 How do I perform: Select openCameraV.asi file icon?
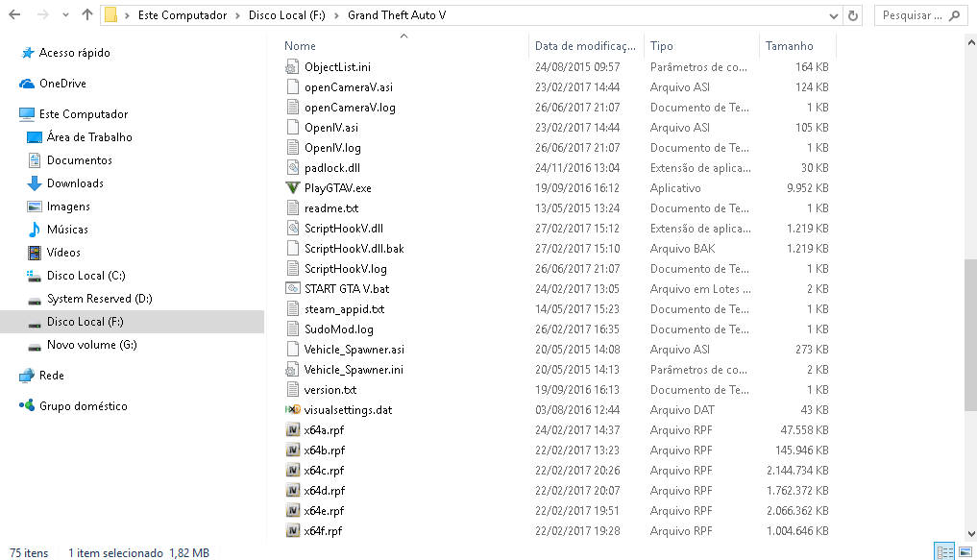pos(292,87)
